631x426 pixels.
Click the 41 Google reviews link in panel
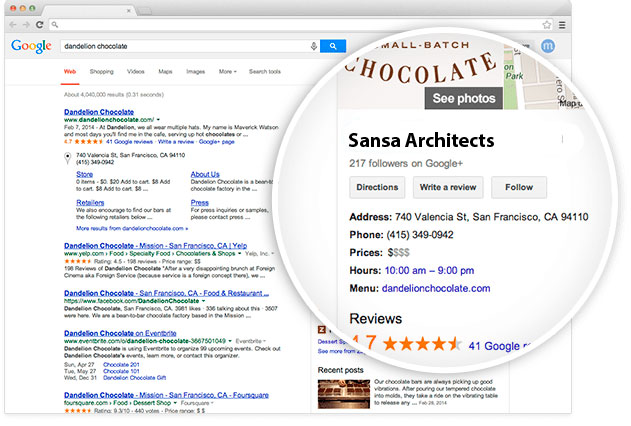(499, 346)
